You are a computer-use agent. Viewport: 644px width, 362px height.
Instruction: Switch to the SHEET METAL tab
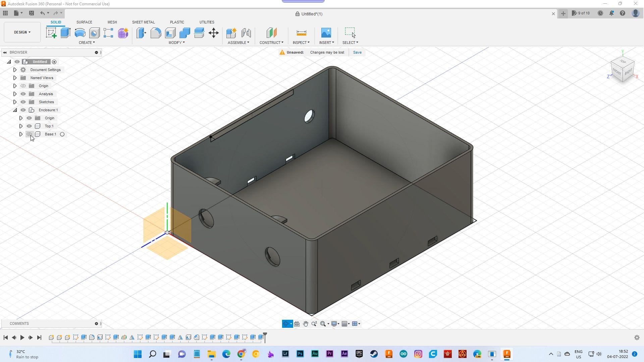143,22
